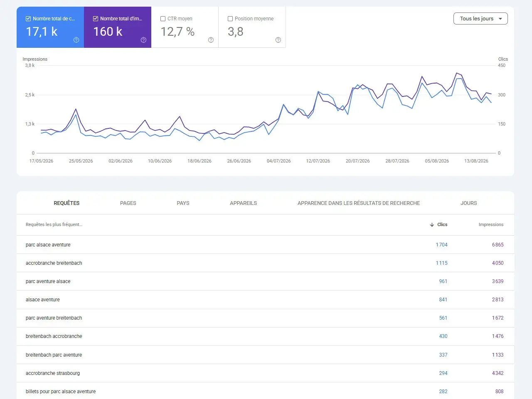532x399 pixels.
Task: Open the PAYS tab
Action: coord(183,203)
